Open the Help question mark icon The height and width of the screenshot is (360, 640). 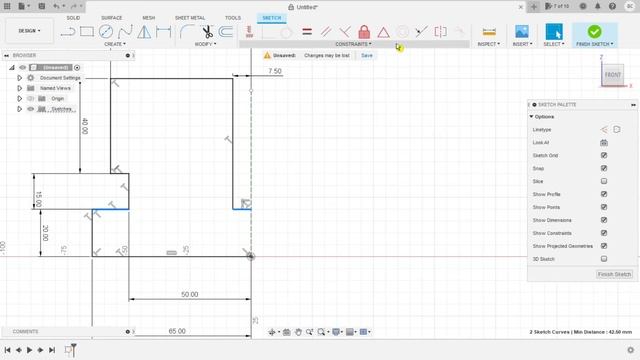(x=612, y=6)
